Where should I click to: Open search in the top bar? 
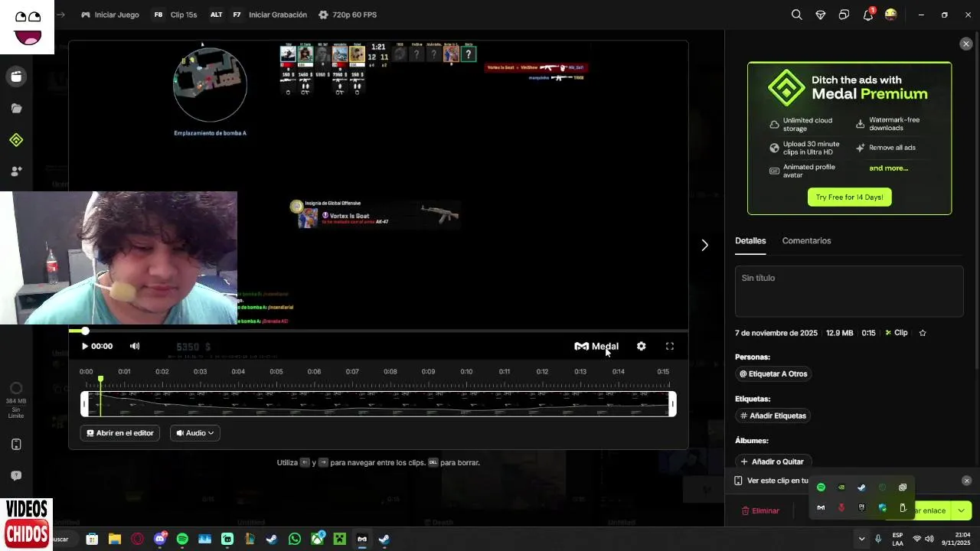tap(796, 15)
